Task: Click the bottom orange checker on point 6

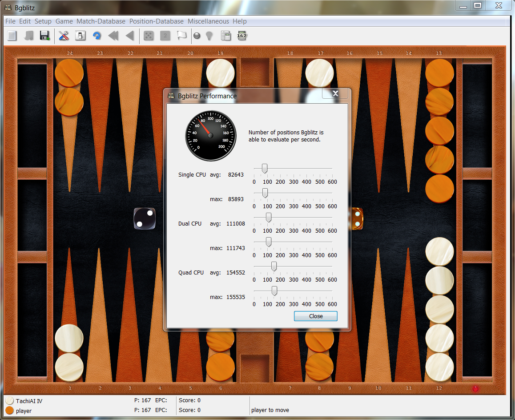Action: (221, 367)
